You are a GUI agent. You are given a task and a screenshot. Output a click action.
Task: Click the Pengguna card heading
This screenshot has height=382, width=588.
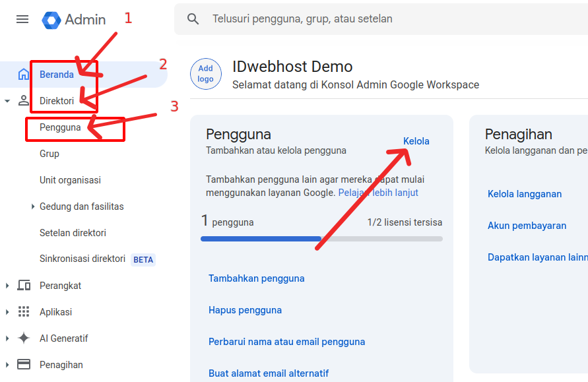click(238, 134)
